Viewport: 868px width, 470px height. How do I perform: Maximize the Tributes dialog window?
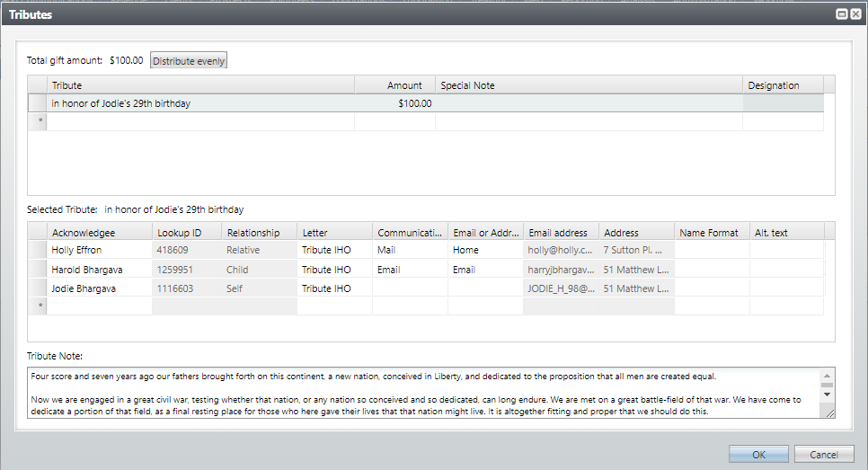842,14
